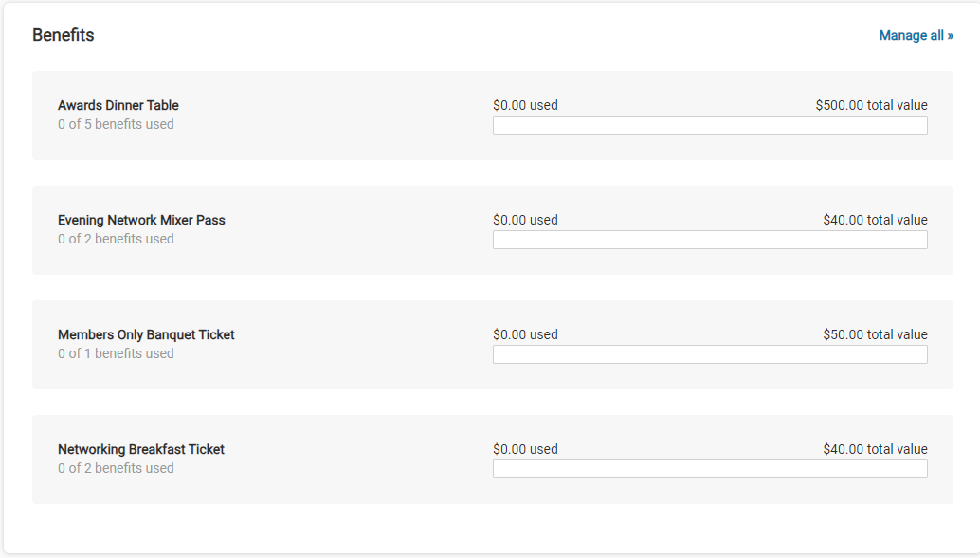Click Awards Dinner Table $0.00 used label
The width and height of the screenshot is (980, 558).
pyautogui.click(x=525, y=106)
